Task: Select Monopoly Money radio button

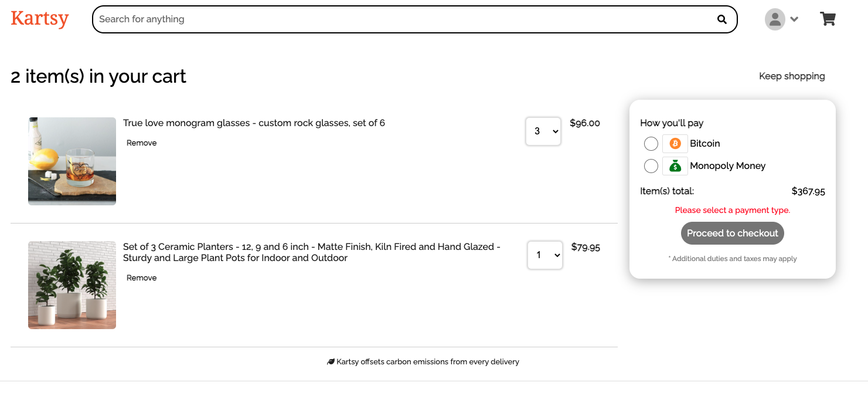Action: 651,166
